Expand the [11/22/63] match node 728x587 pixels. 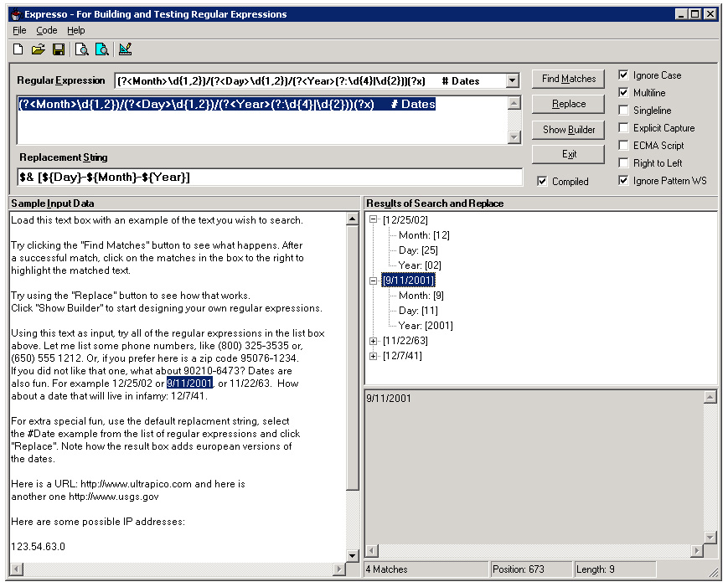coord(374,341)
